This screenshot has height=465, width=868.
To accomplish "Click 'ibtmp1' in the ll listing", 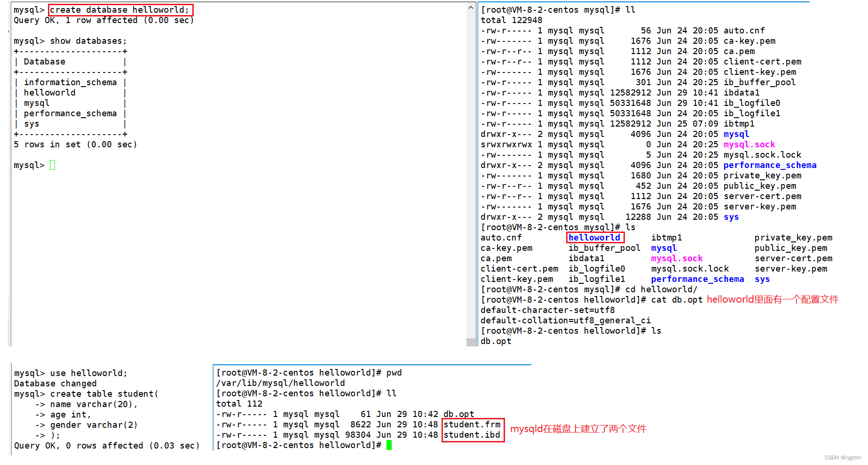I will (739, 124).
